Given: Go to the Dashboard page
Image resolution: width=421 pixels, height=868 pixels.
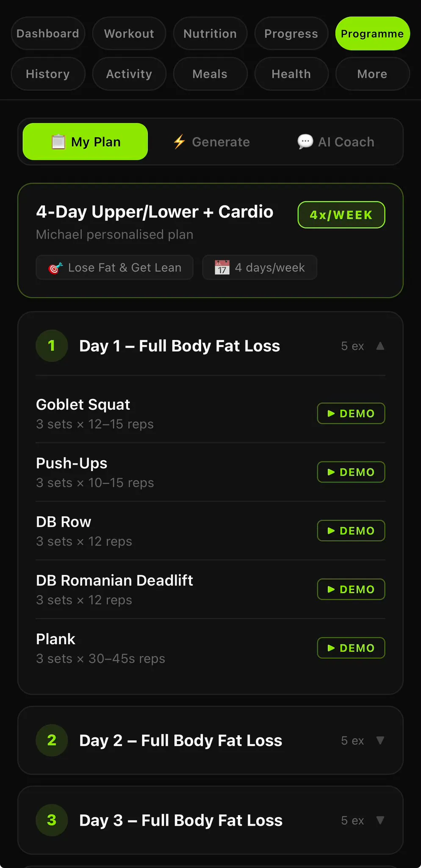Looking at the screenshot, I should click(x=48, y=33).
